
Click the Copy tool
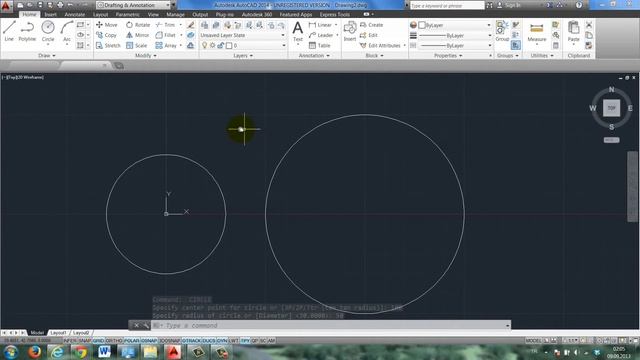[x=106, y=35]
